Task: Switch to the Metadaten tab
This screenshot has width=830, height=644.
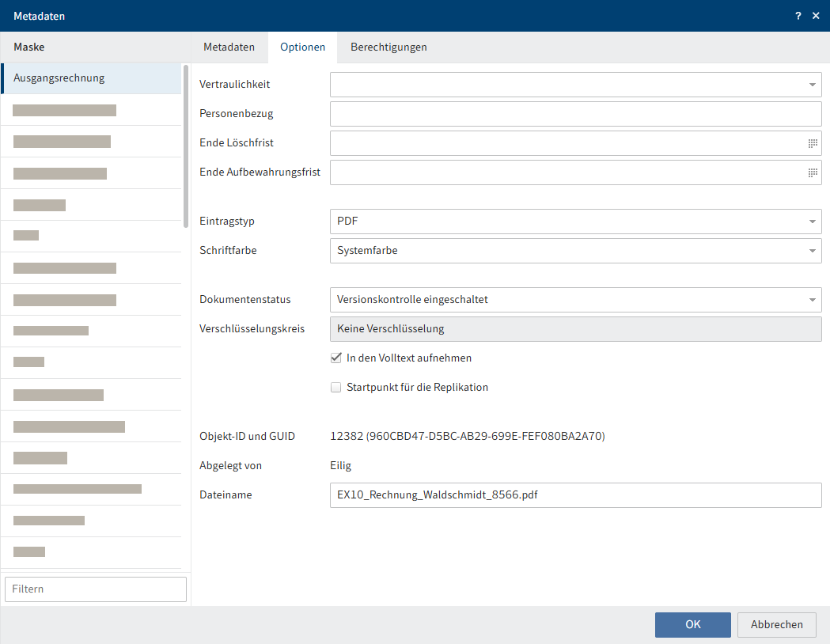Action: (x=229, y=47)
